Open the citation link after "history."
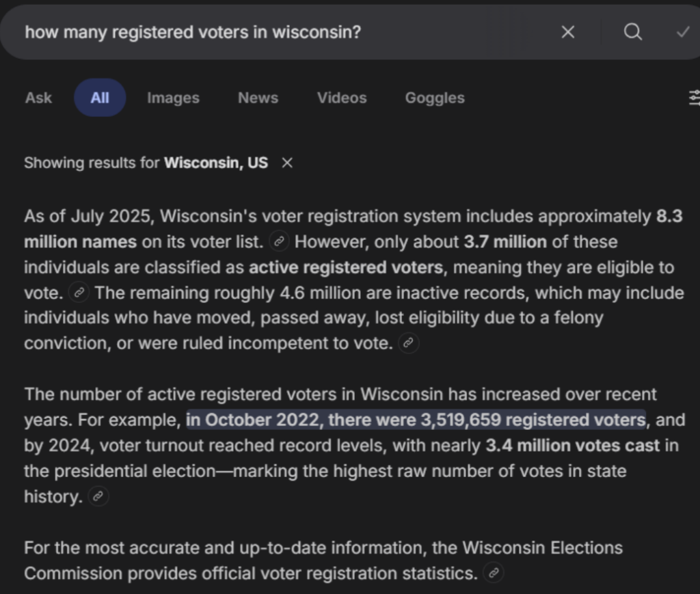This screenshot has width=700, height=594. (98, 497)
